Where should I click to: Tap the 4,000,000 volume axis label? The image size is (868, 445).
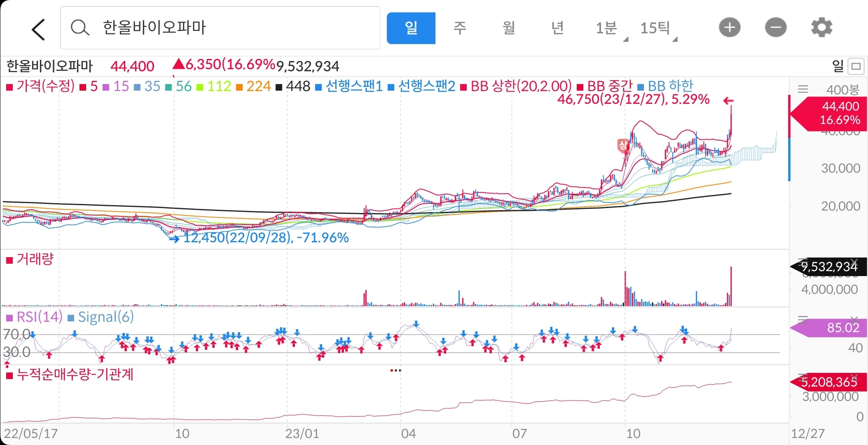tap(829, 289)
